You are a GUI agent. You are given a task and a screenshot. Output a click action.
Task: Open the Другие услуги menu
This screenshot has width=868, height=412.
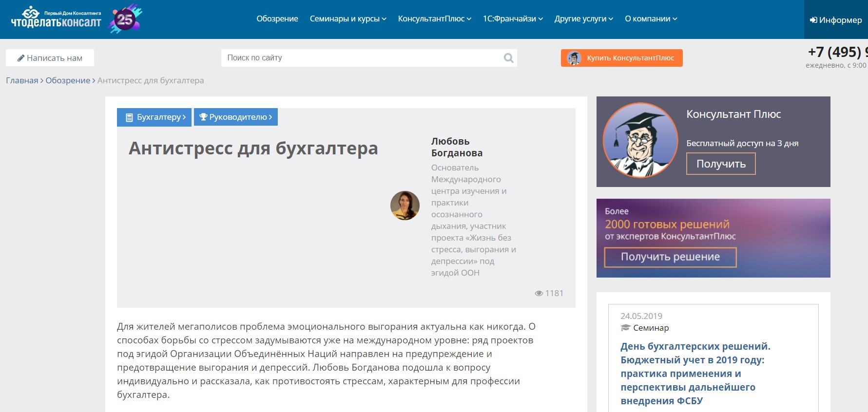pyautogui.click(x=583, y=19)
